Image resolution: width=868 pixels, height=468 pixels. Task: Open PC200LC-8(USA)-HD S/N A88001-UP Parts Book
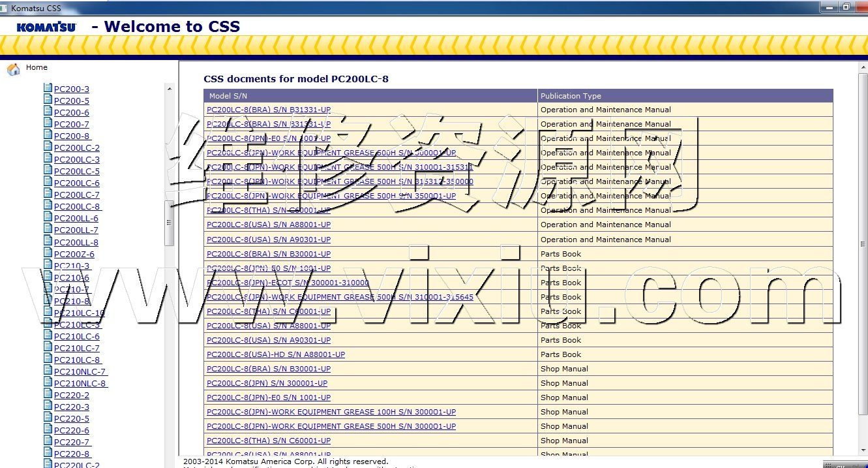pyautogui.click(x=275, y=354)
